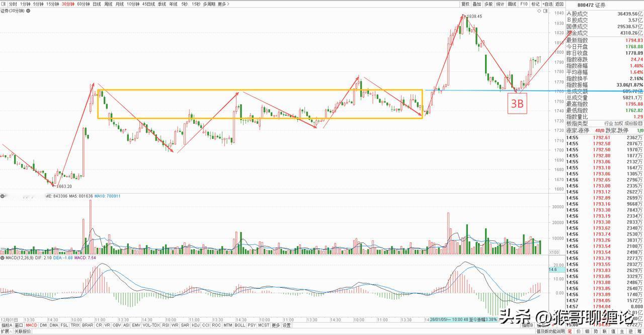This screenshot has width=644, height=335.
Task: Click the diamond icon above the price axis
Action: pos(539,11)
